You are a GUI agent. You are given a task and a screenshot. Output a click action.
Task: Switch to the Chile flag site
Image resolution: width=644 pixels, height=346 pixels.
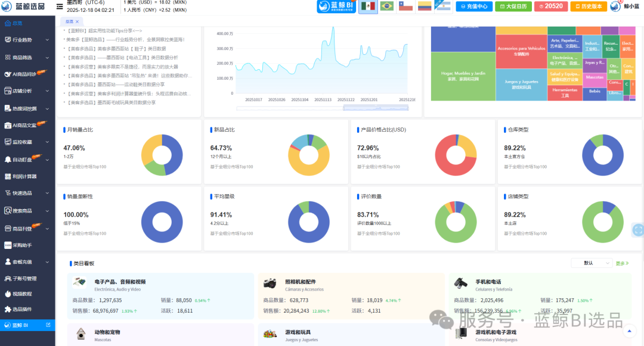406,6
